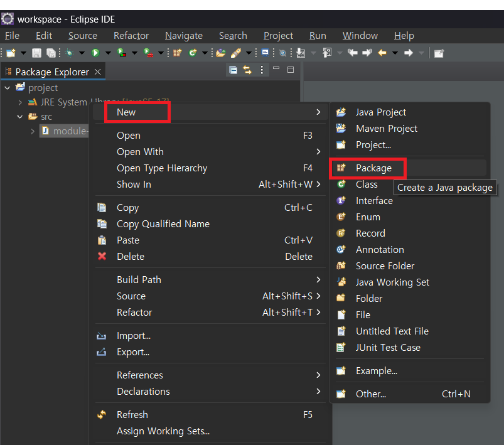Open Build Path submenu
This screenshot has height=445, width=504.
(x=210, y=280)
